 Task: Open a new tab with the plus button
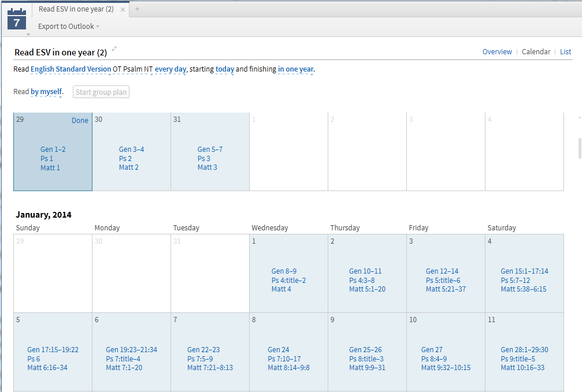(x=138, y=9)
